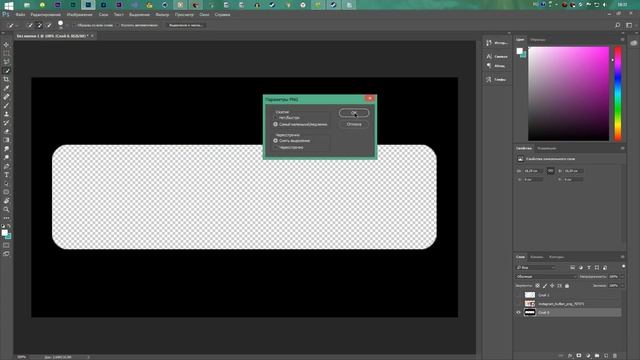This screenshot has height=360, width=640.
Task: Click the lock transparent pixels icon
Action: [x=538, y=286]
